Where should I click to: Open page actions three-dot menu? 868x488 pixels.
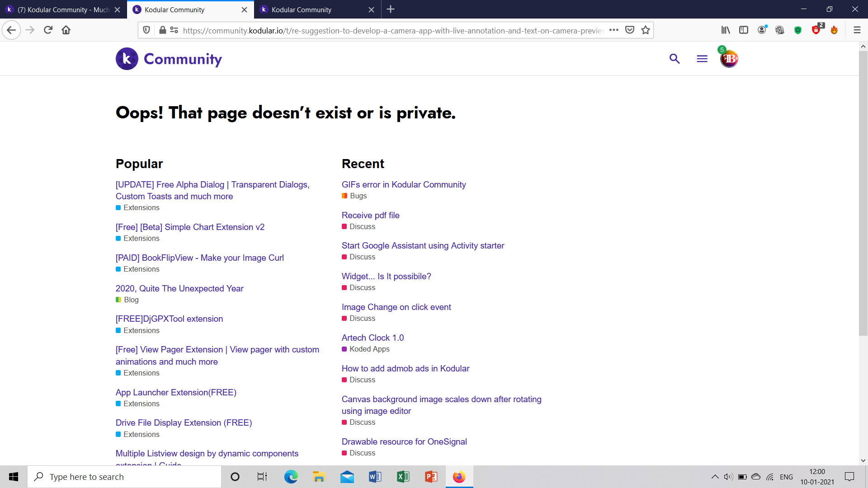[x=614, y=30]
